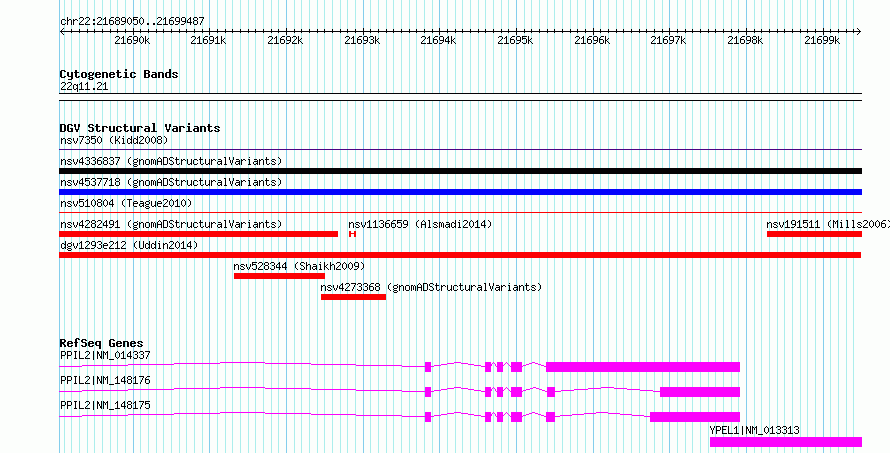Image resolution: width=890 pixels, height=453 pixels.
Task: Click the 22q11.21 cytogenetic band label
Action: tap(84, 86)
